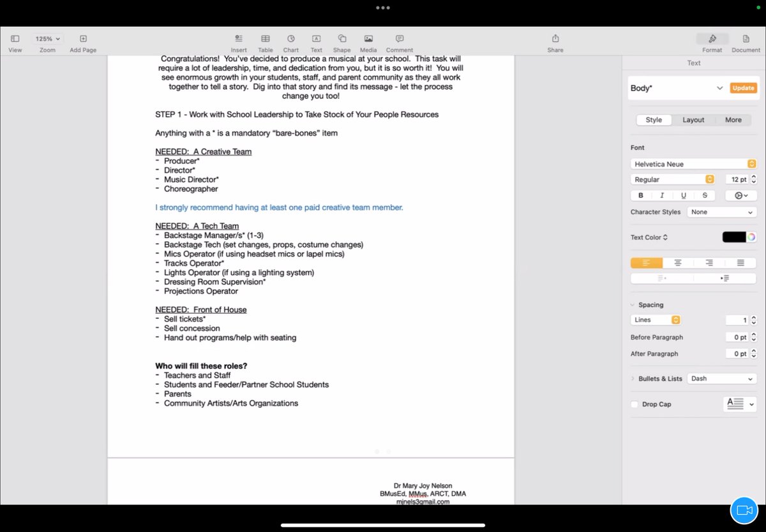This screenshot has width=766, height=532.
Task: Click the 'Choreographer' list item
Action: pos(191,189)
